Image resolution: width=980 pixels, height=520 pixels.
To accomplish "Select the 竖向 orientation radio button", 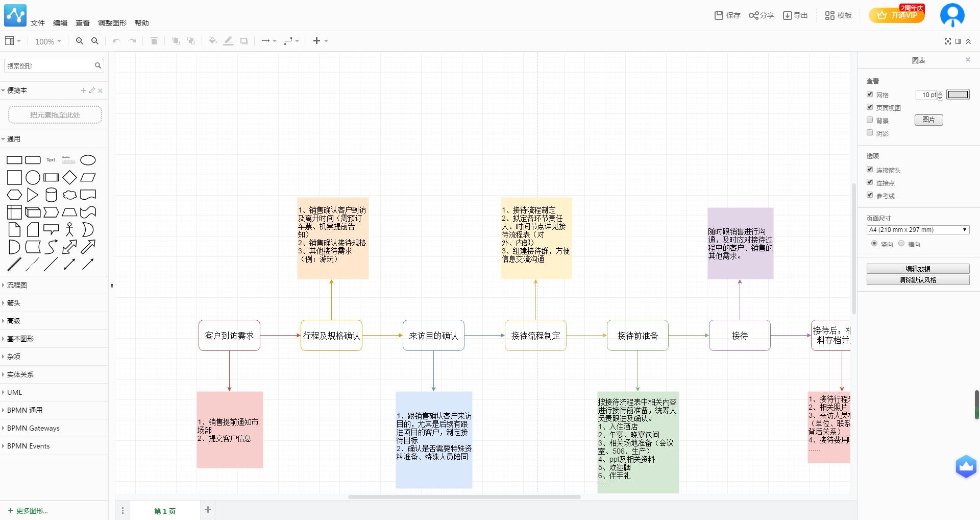I will pos(874,244).
